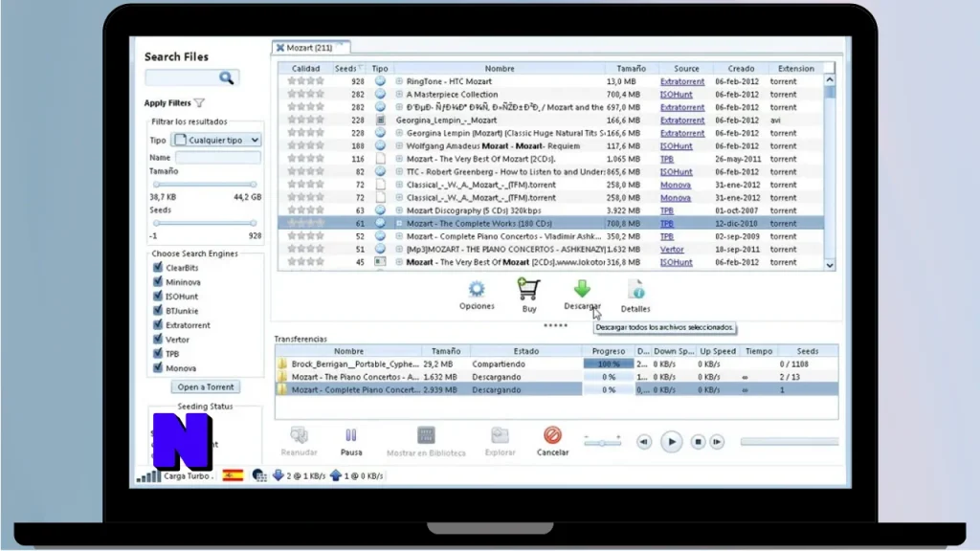Click the blue download speed arrow
Screen dimensions: 980x551
pos(278,476)
